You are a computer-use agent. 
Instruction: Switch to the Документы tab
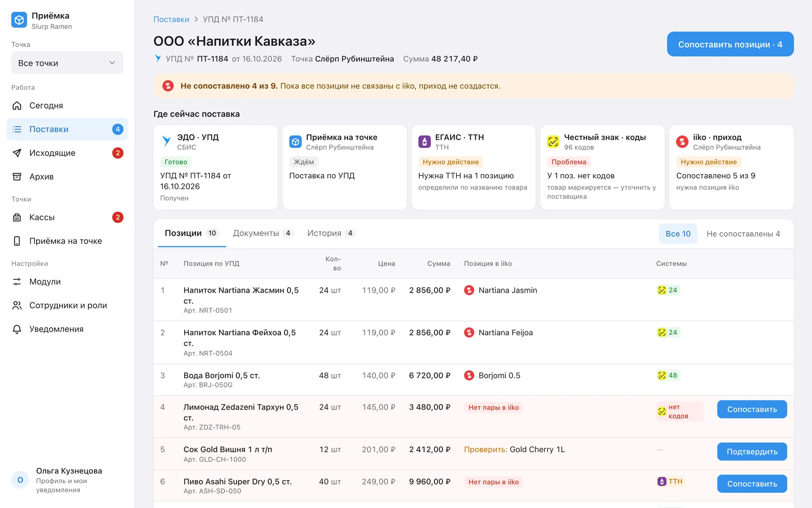point(263,233)
